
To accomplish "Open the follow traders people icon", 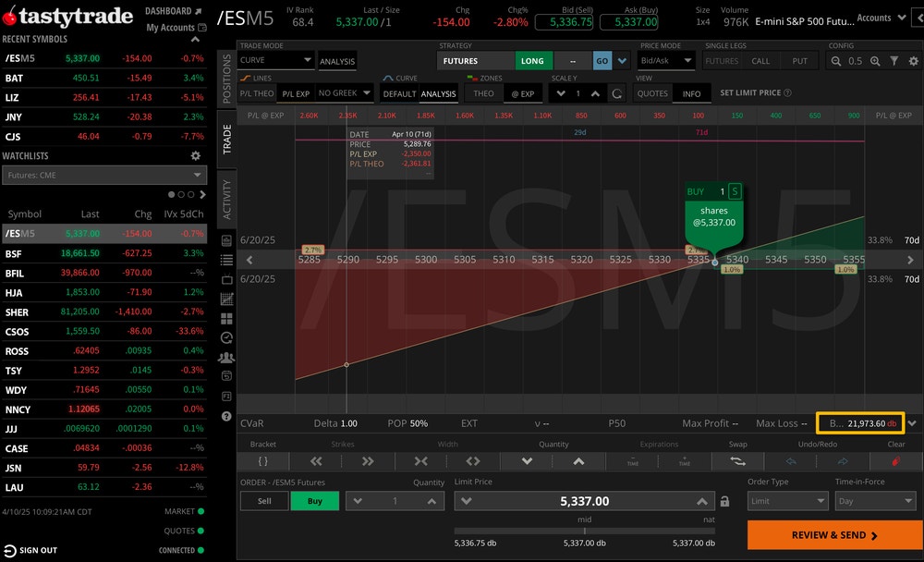I will [226, 358].
